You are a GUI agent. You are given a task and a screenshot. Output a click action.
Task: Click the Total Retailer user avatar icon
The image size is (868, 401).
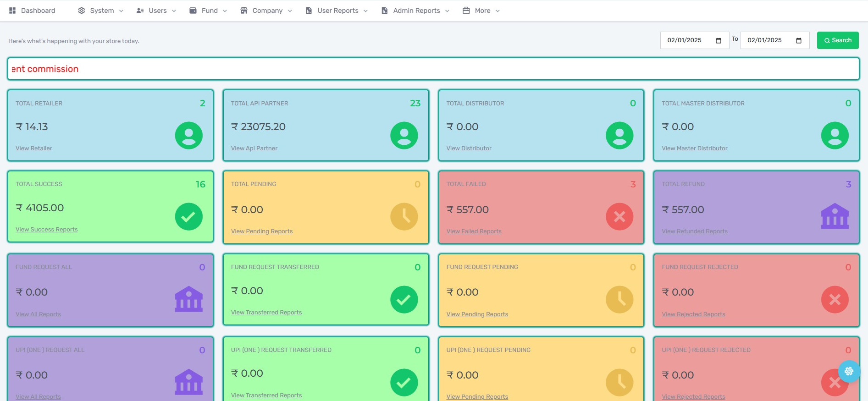(x=189, y=135)
